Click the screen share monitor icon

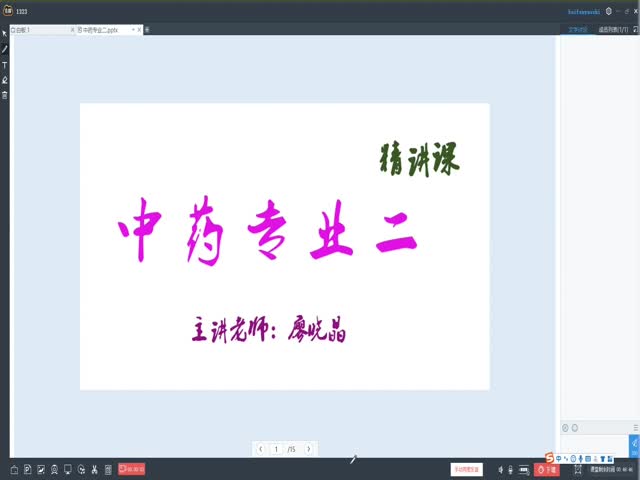(x=68, y=469)
